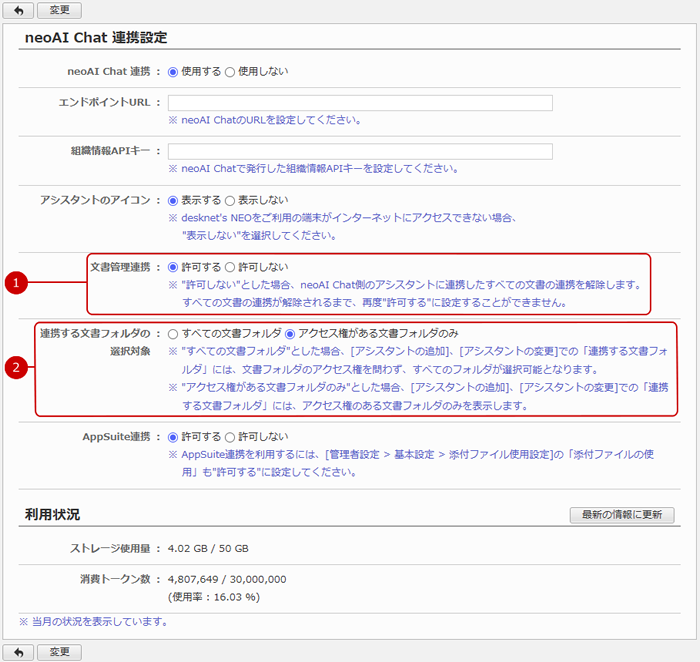Choose すべての文書フォルダ option

(x=173, y=334)
